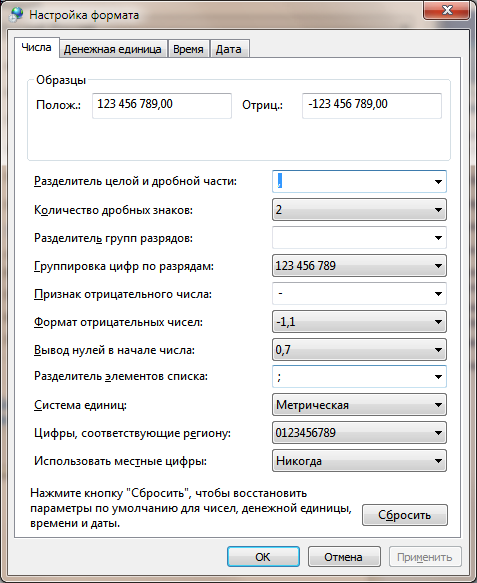Viewport: 477px width, 583px height.
Task: Expand the Вывод нулей в начале числа dropdown
Action: pyautogui.click(x=359, y=350)
